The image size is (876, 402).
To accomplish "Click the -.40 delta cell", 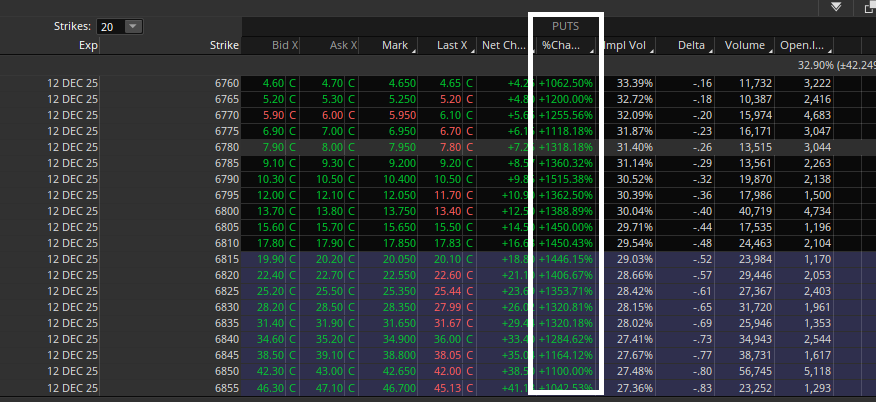I will (703, 212).
